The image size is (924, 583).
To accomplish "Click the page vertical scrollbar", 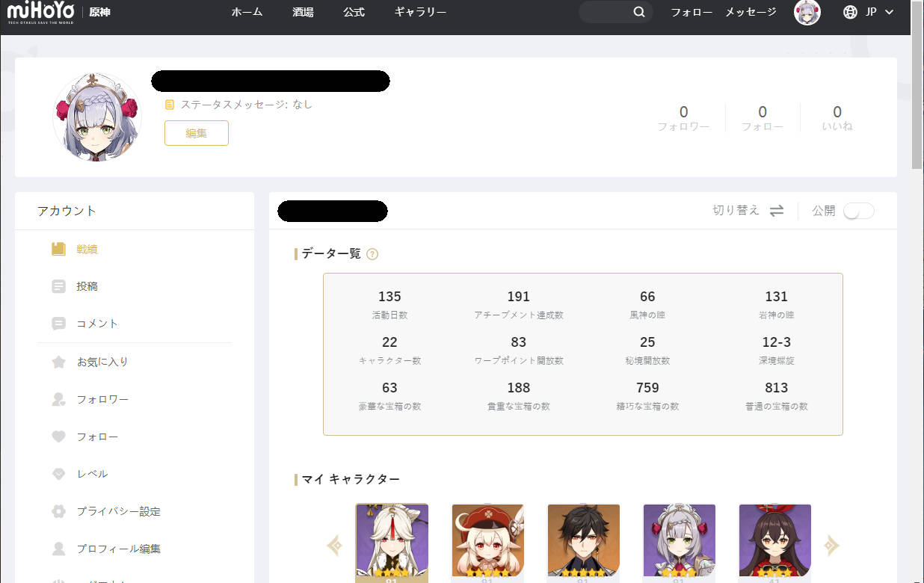I will pos(917,97).
